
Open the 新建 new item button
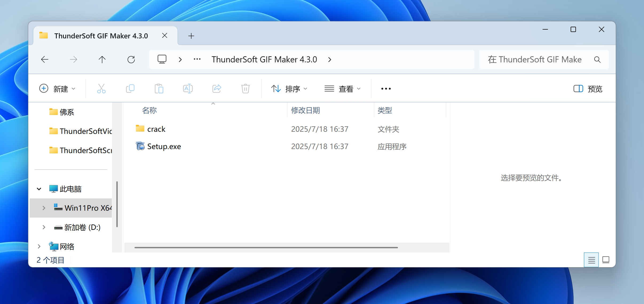[57, 89]
